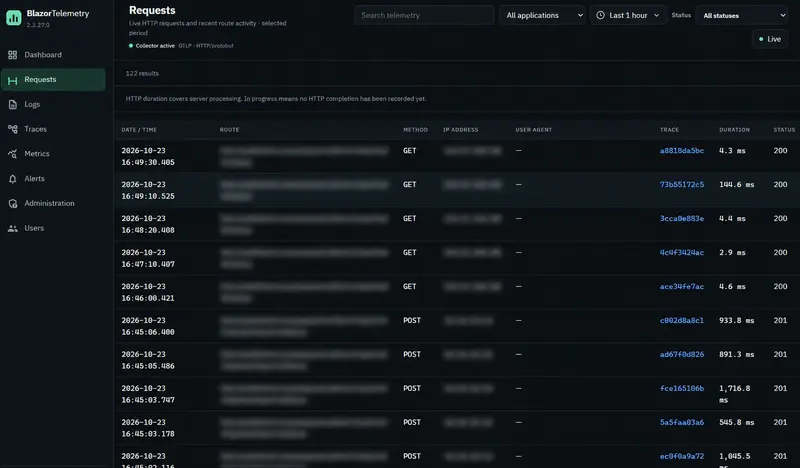Click the USER AGENT column header
This screenshot has width=800, height=468.
pyautogui.click(x=533, y=130)
